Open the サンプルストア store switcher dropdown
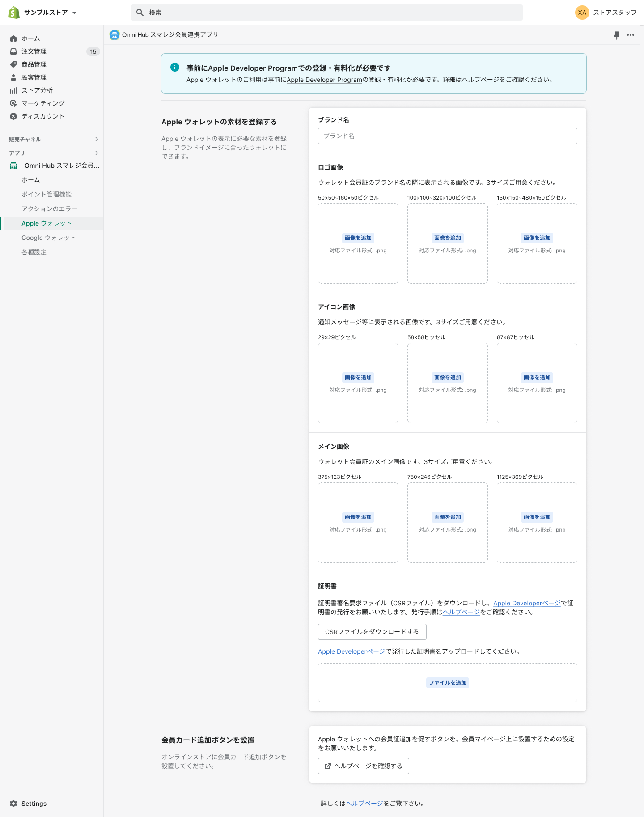Screen dimensions: 644x817 point(50,13)
